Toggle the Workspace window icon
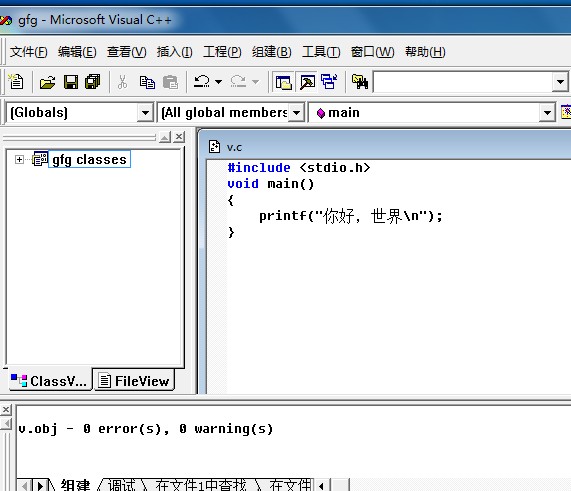Screen dimensions: 571x491 [284, 82]
